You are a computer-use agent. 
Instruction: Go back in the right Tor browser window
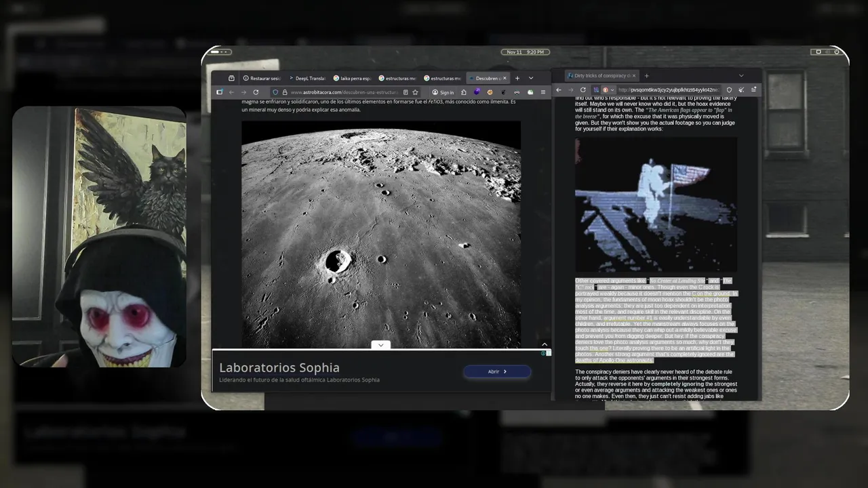click(559, 89)
